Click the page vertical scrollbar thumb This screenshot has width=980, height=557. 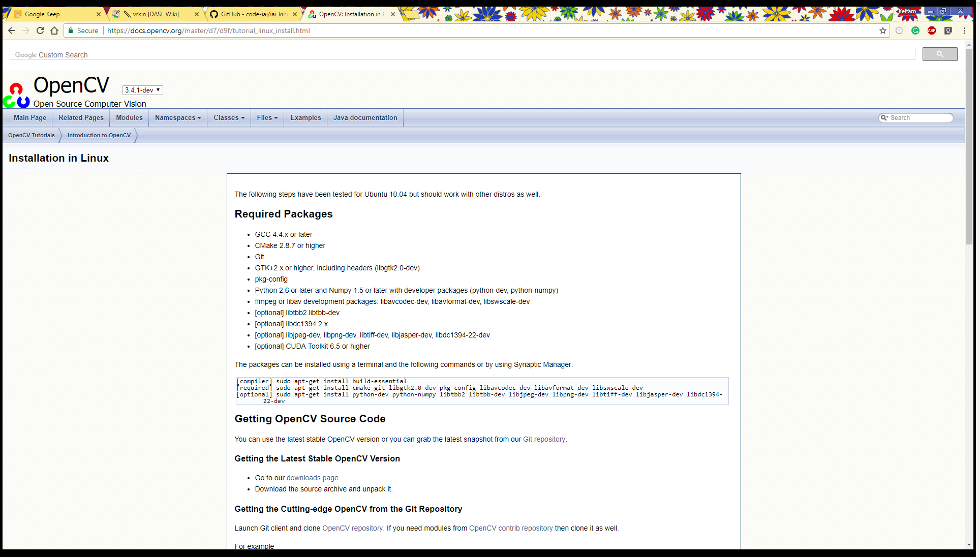(x=969, y=146)
